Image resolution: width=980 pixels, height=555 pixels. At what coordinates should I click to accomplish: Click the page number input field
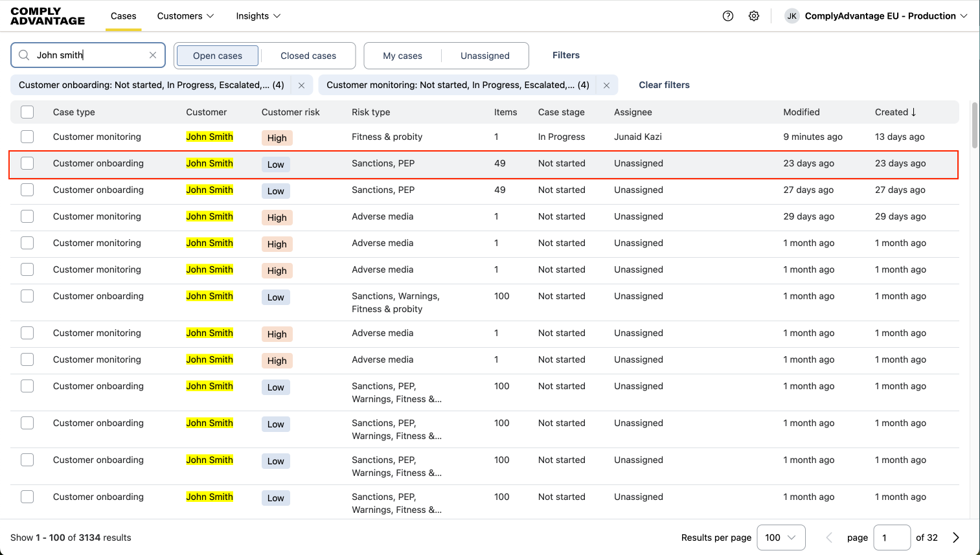pyautogui.click(x=891, y=538)
